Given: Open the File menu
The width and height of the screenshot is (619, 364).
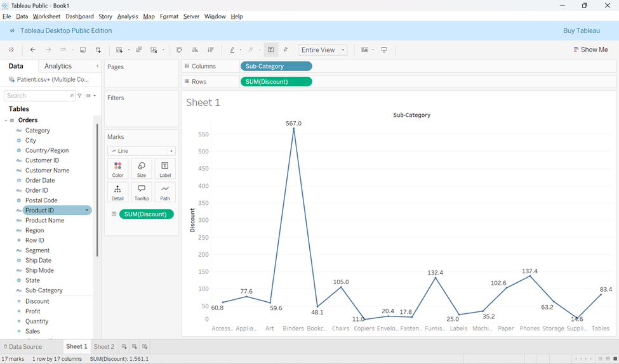Looking at the screenshot, I should 7,16.
